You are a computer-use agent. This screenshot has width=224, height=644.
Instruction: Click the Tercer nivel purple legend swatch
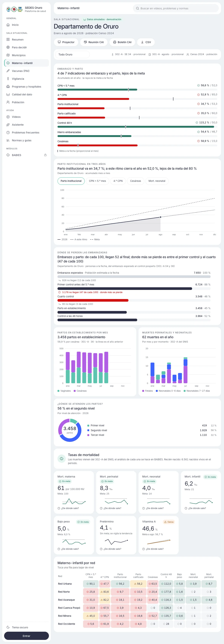88,435
